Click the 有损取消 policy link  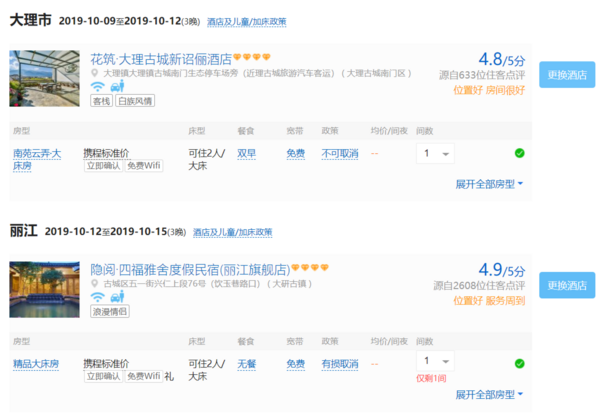[340, 364]
